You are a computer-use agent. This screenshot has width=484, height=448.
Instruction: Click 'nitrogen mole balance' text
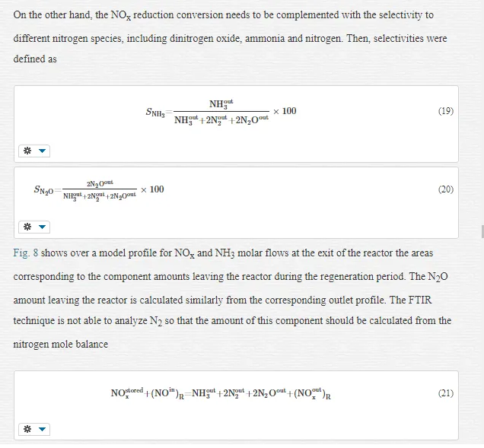(x=61, y=345)
